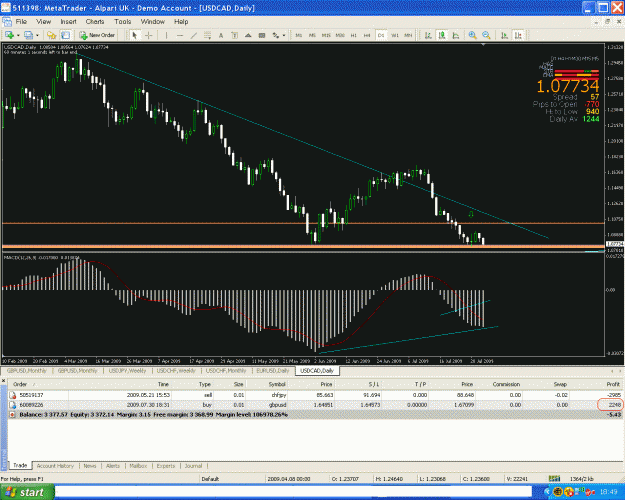Toggle the Chart Shift icon
Screen dimensions: 625x500
click(518, 35)
